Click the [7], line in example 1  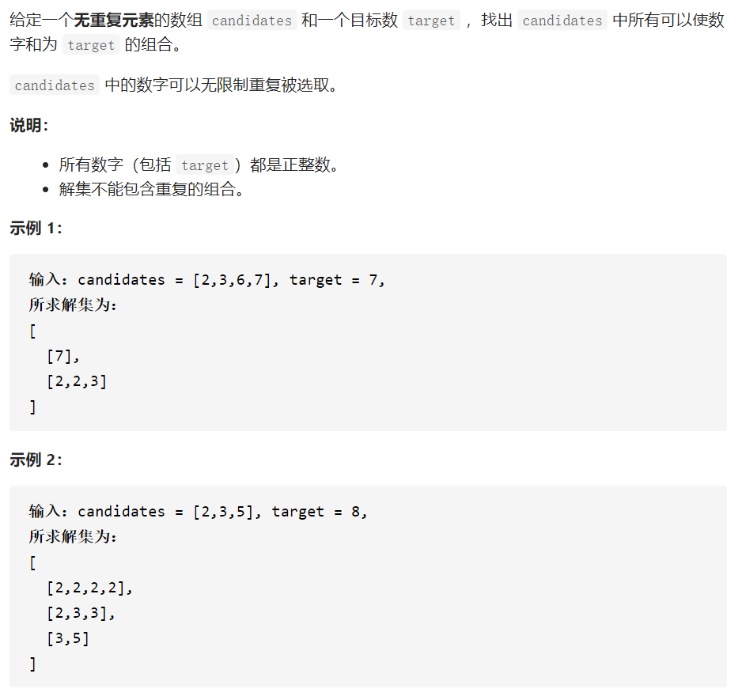pos(63,356)
